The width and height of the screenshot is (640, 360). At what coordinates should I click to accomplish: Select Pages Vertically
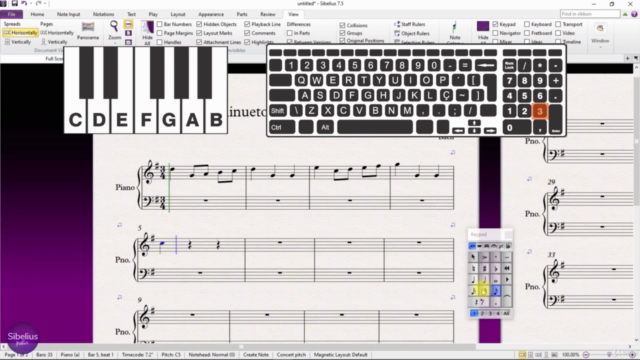point(54,42)
